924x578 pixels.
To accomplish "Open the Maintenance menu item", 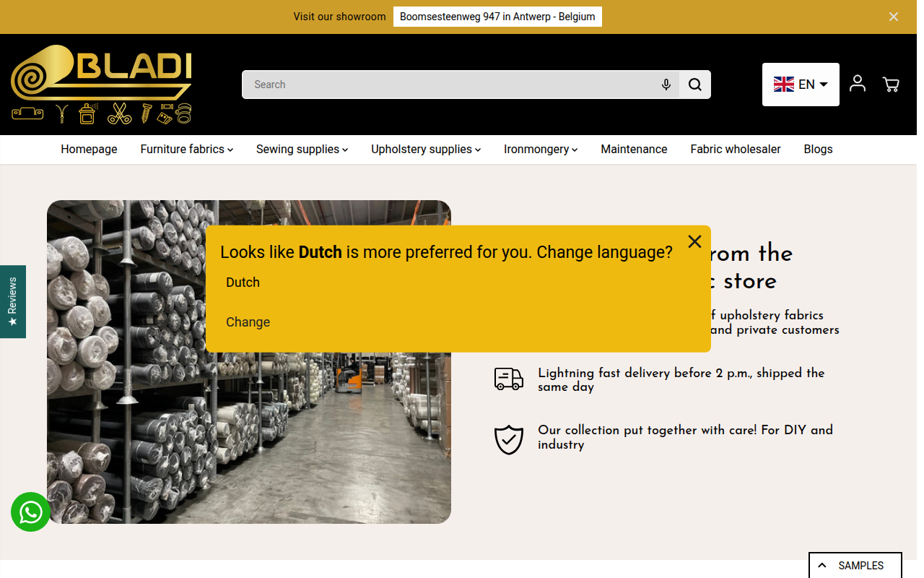I will (x=634, y=150).
